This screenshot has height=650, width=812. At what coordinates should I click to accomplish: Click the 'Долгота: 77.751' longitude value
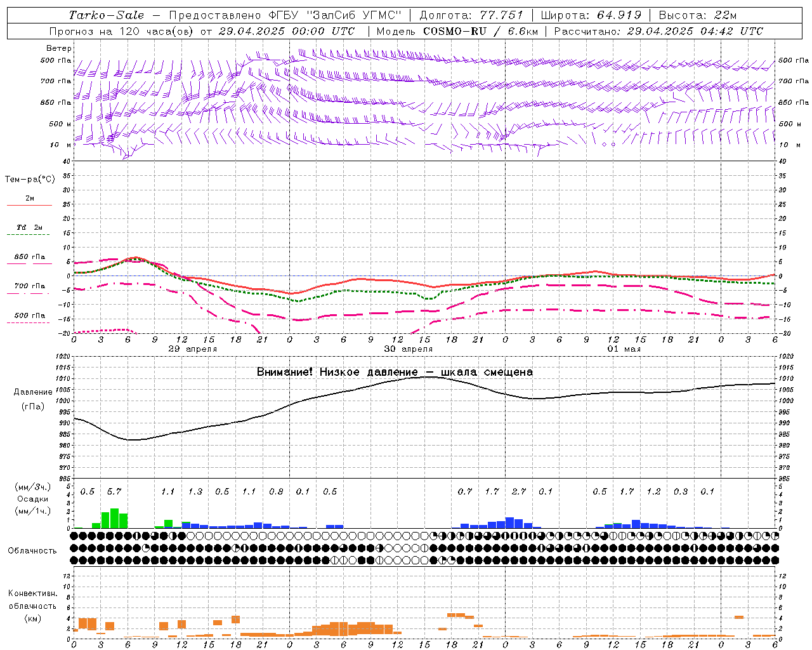[471, 15]
